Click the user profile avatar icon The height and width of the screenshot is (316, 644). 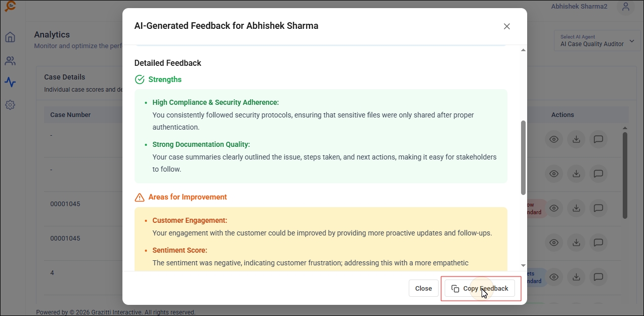[626, 7]
